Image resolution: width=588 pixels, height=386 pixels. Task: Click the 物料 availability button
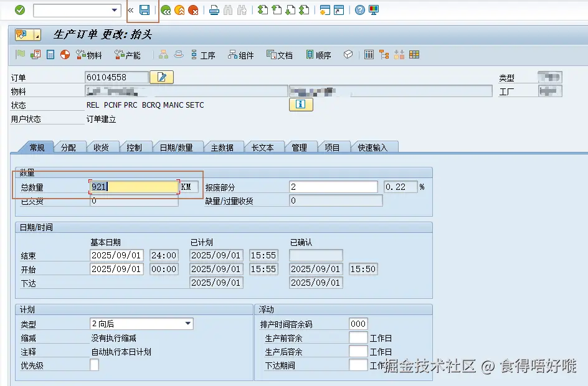coord(89,55)
